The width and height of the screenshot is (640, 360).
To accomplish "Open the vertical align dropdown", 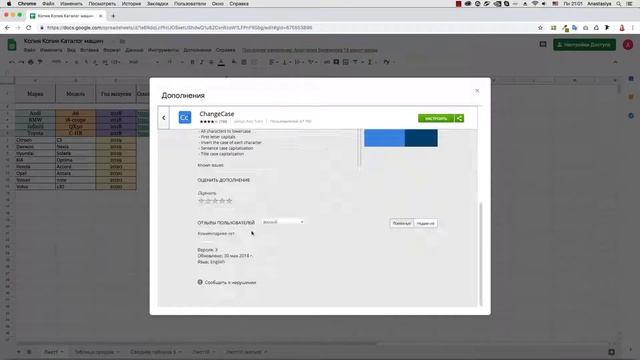I will click(286, 62).
